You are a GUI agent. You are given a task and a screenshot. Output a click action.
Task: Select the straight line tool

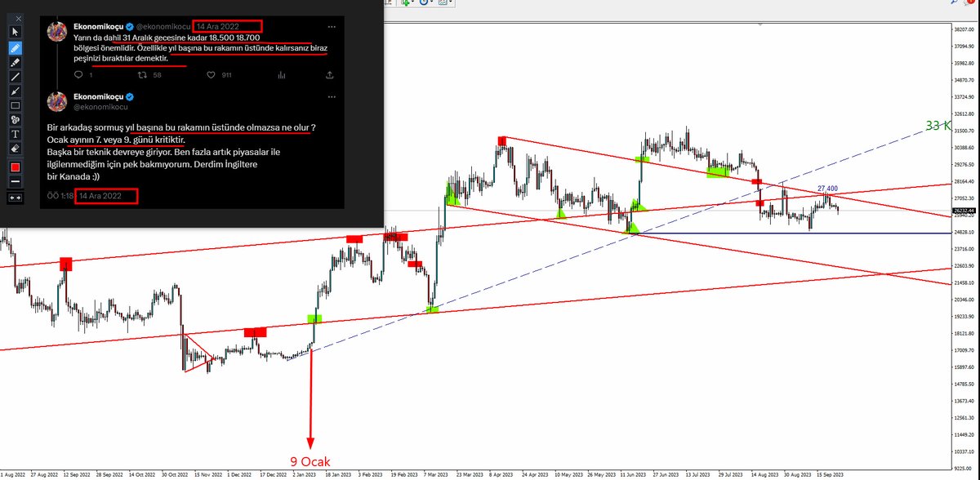(14, 77)
